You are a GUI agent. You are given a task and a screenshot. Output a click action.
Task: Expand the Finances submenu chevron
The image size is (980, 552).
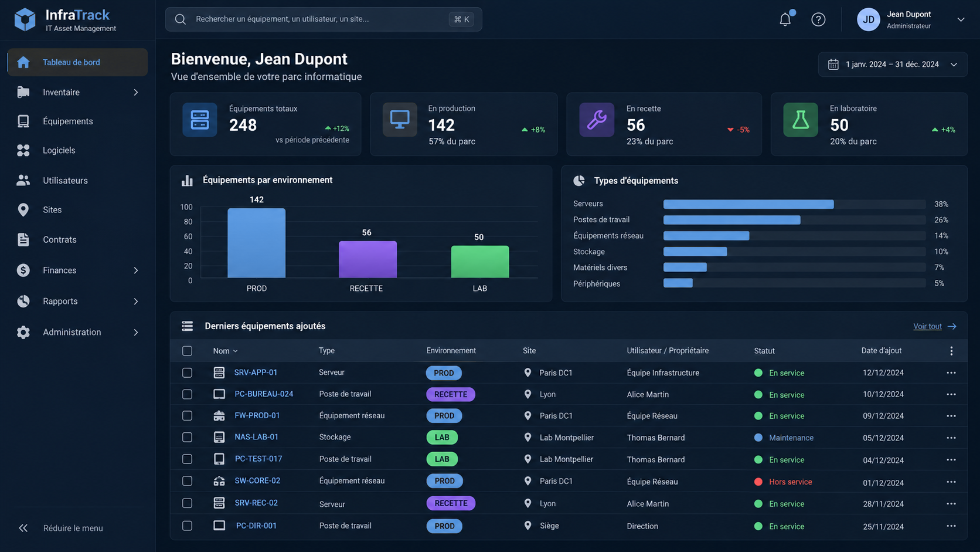[x=136, y=270]
